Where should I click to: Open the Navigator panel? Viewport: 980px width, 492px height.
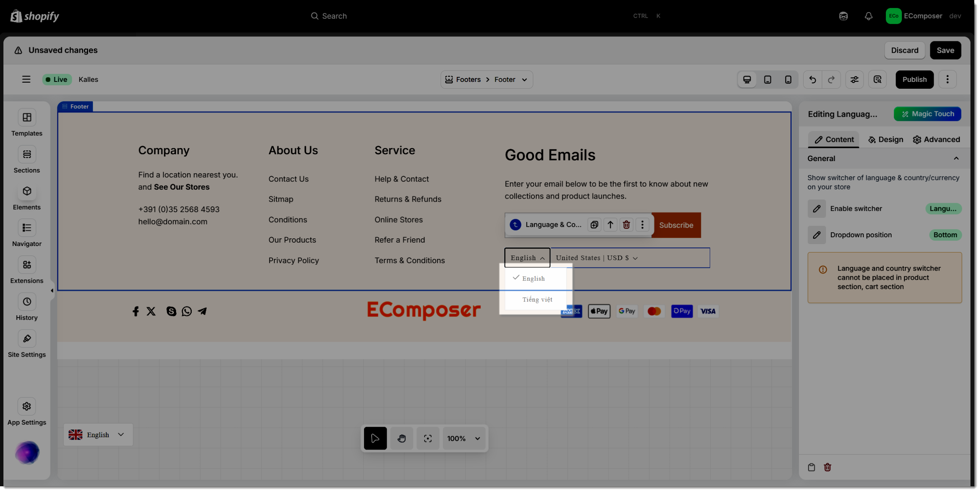tap(27, 228)
